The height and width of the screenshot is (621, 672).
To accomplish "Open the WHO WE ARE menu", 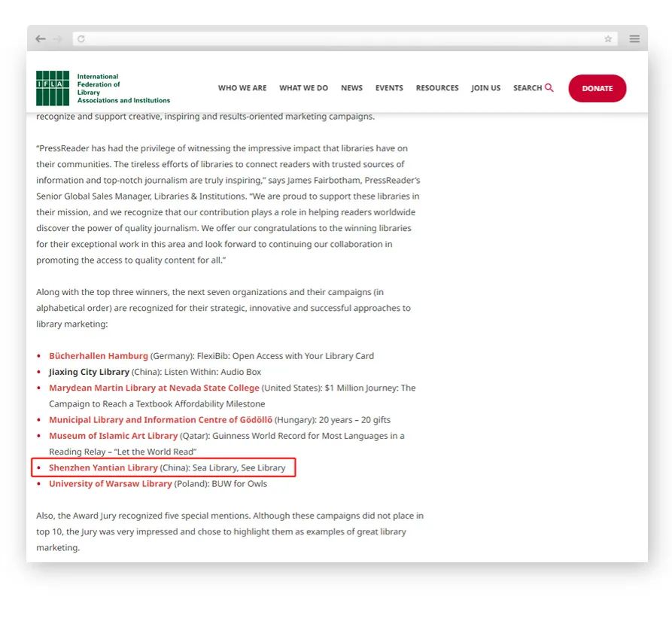I will (x=242, y=88).
